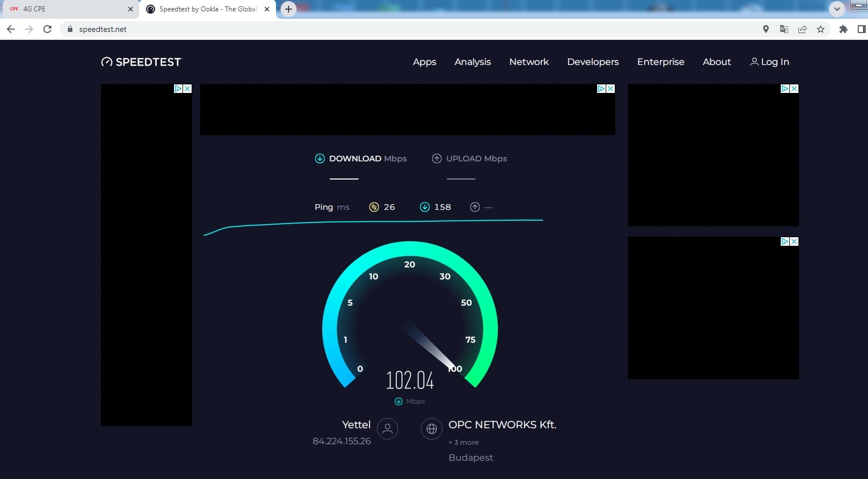Open AdChoices on lower right ad
This screenshot has width=868, height=479.
coord(785,242)
